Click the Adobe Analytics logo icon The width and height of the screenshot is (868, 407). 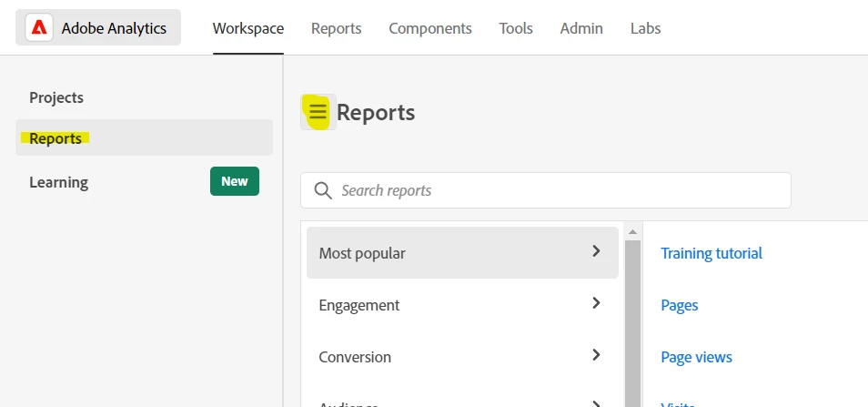(39, 27)
